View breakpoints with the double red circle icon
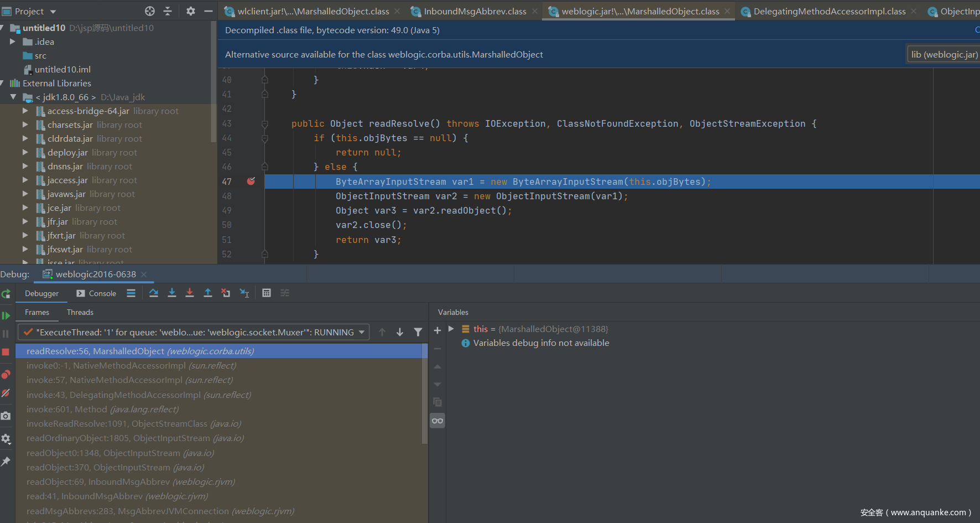Image resolution: width=980 pixels, height=523 pixels. coord(6,375)
